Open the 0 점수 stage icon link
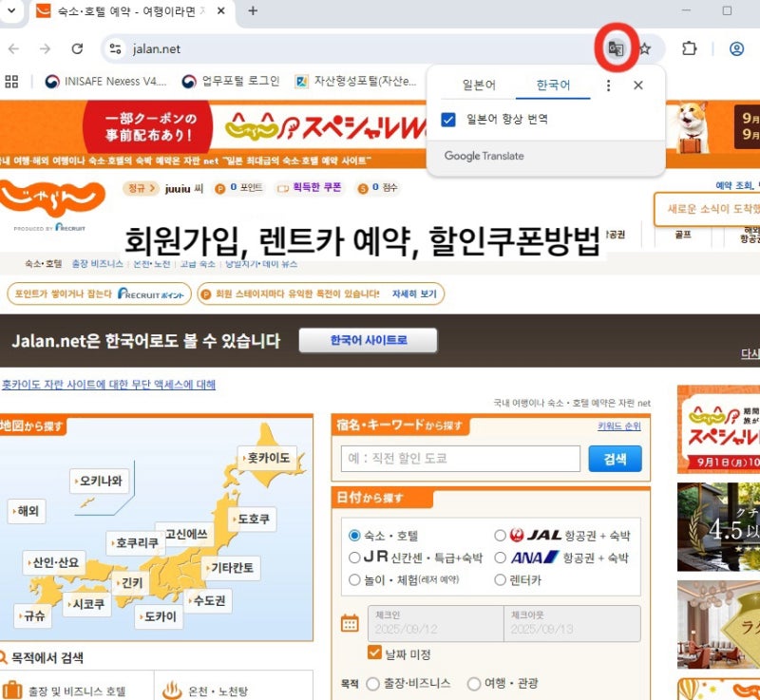Screen dimensions: 760x700 coord(376,188)
